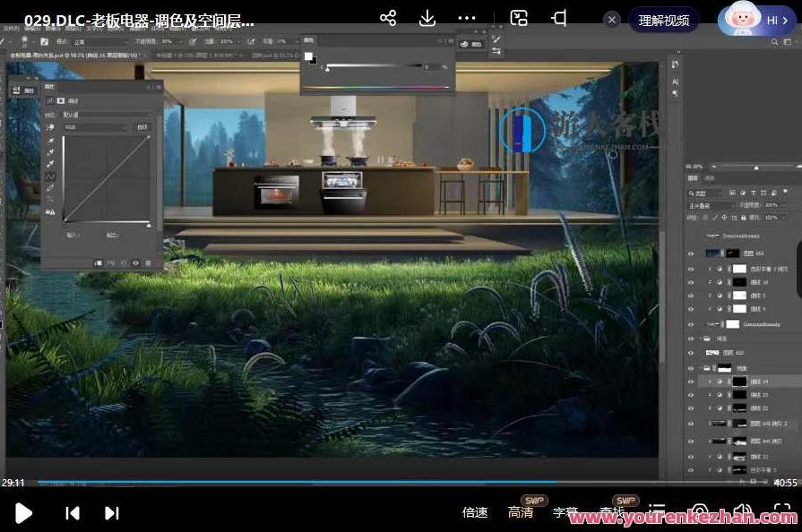Viewport: 802px width, 532px height.
Task: Select the white point eyedropper in Curves panel
Action: (x=50, y=165)
